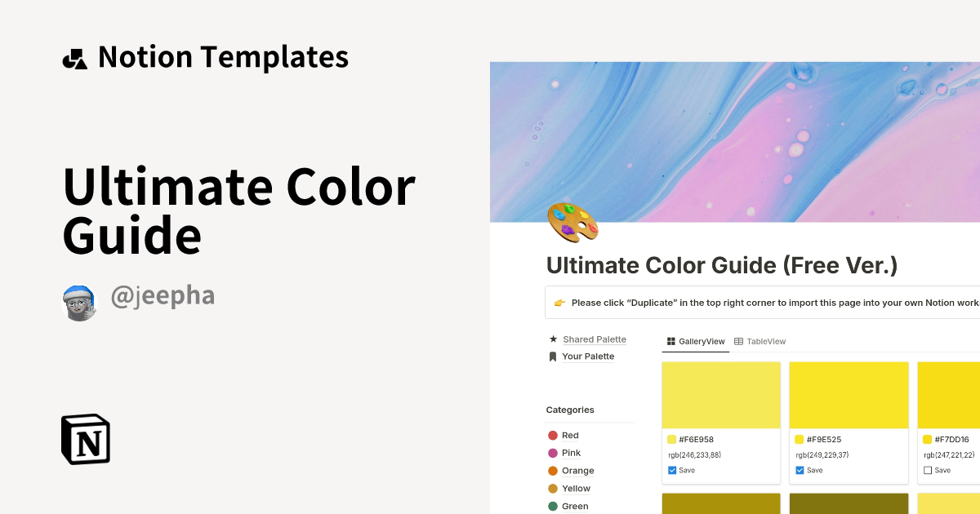Viewport: 980px width, 514px height.
Task: Click the artist palette page emoji
Action: [x=572, y=223]
